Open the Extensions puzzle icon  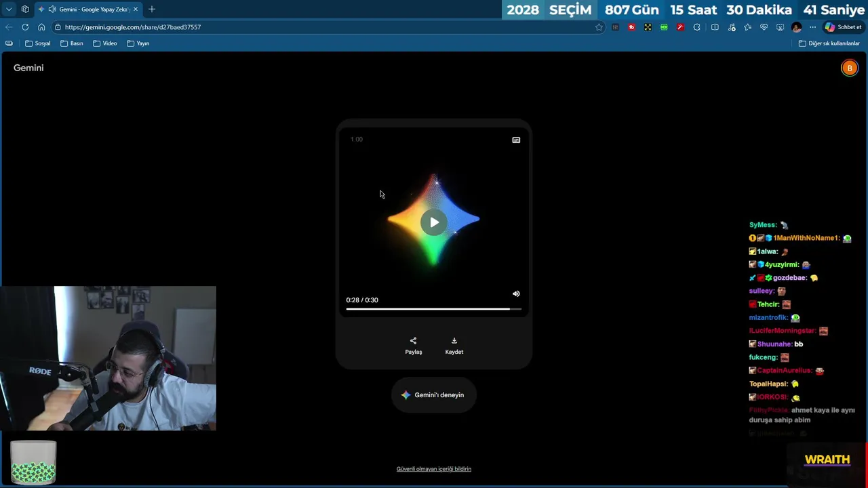696,27
